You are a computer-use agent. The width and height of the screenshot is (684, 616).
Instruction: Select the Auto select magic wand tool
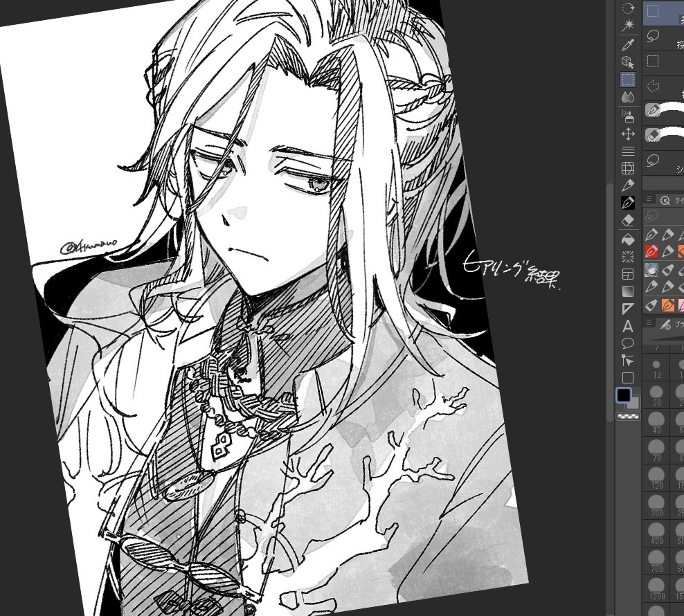point(628,26)
